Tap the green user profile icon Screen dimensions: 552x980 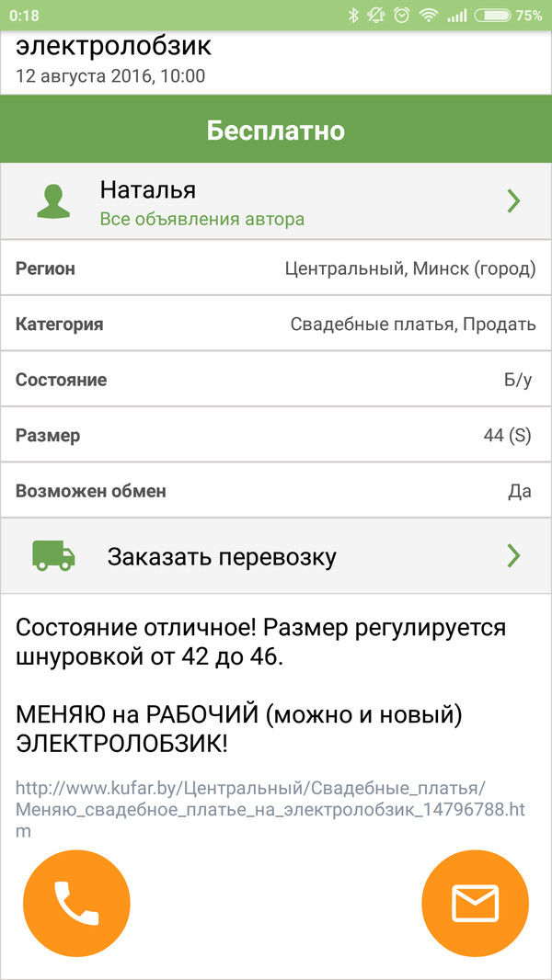tap(54, 201)
